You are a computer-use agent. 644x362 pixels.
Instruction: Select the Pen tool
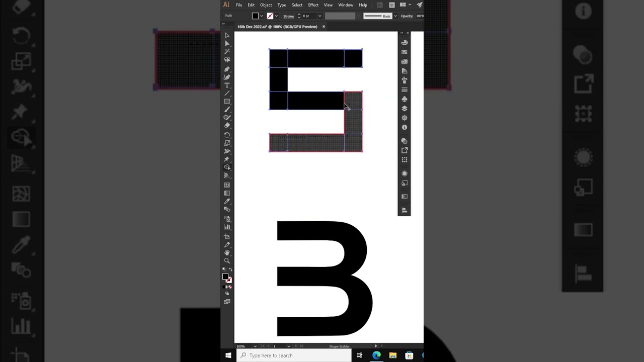coord(227,69)
